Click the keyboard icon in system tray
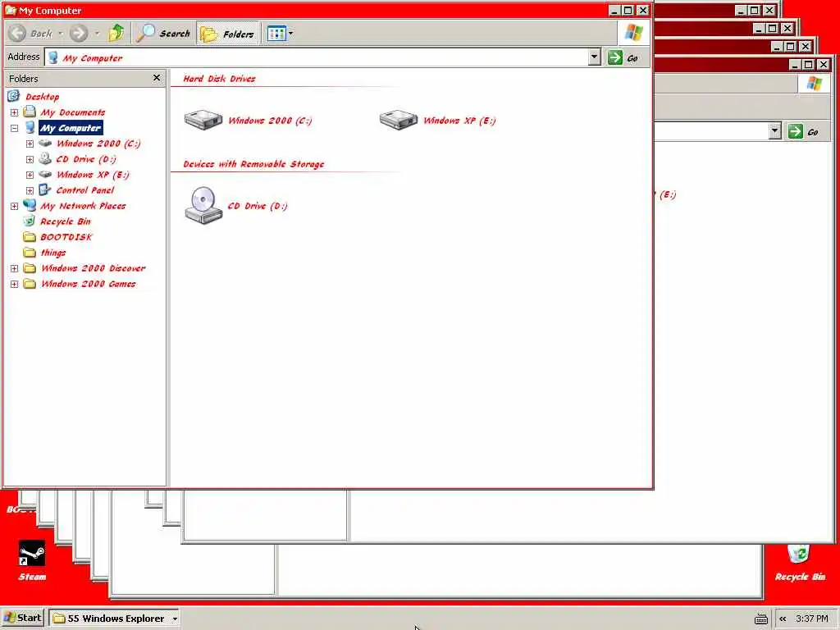The height and width of the screenshot is (630, 840). (760, 619)
